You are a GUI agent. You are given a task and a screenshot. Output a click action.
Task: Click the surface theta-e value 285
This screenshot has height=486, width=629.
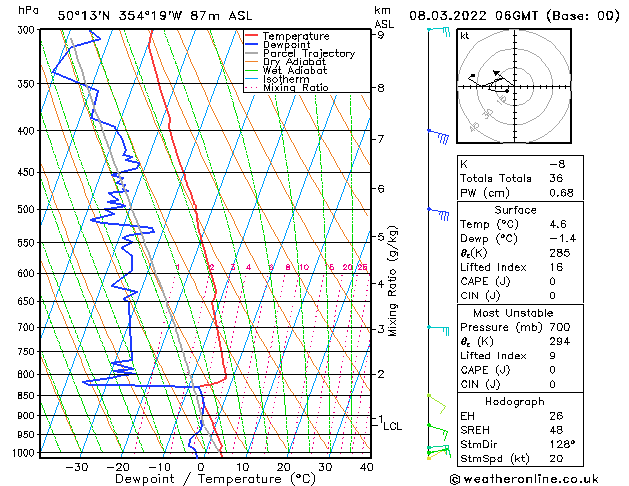[560, 253]
